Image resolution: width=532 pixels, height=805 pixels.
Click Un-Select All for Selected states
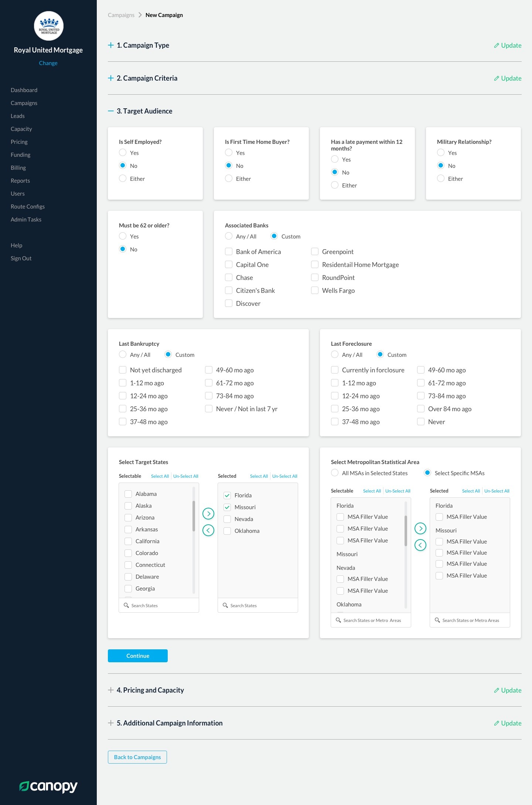[285, 476]
